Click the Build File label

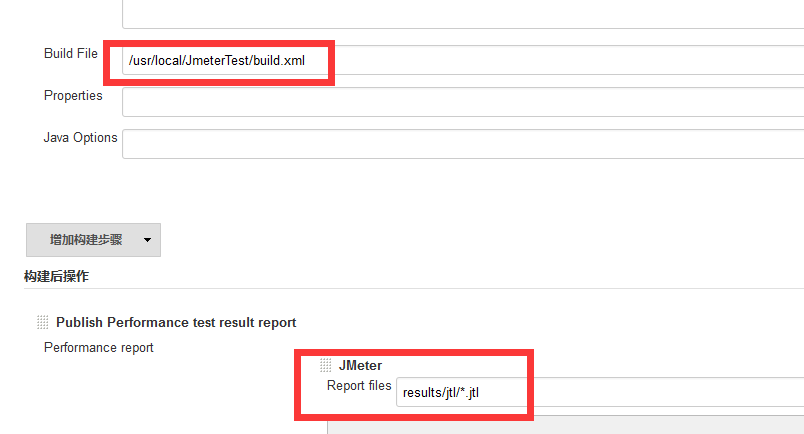[71, 53]
